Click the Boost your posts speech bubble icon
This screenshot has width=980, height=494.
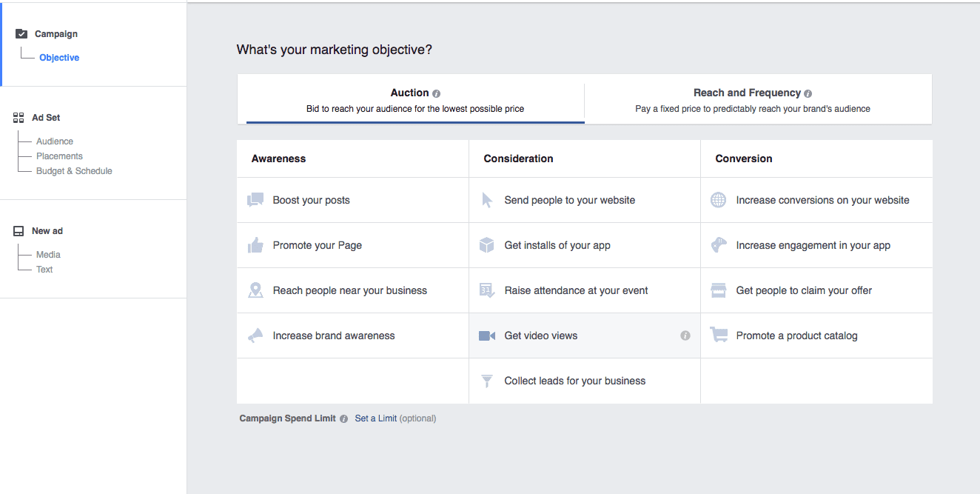point(255,200)
